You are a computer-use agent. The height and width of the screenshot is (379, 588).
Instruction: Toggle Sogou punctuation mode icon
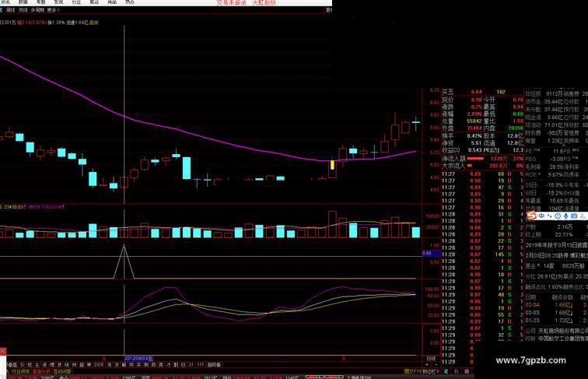point(549,216)
